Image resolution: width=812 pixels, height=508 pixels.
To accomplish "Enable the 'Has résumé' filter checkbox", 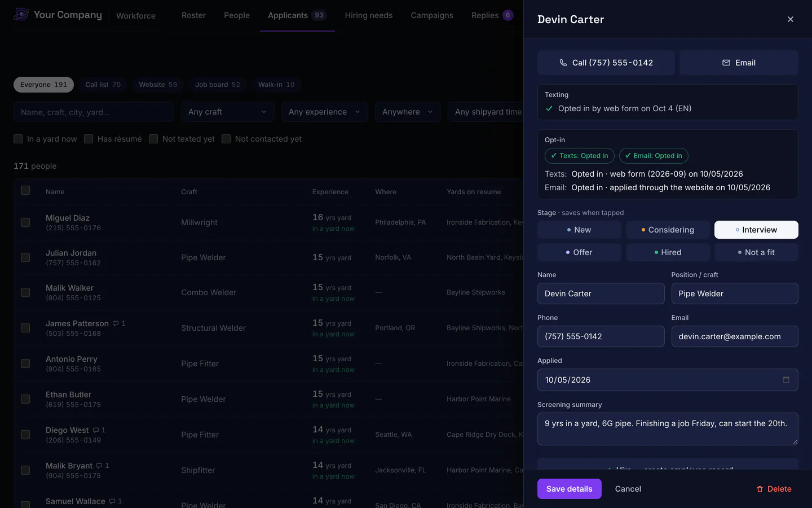I will point(89,139).
